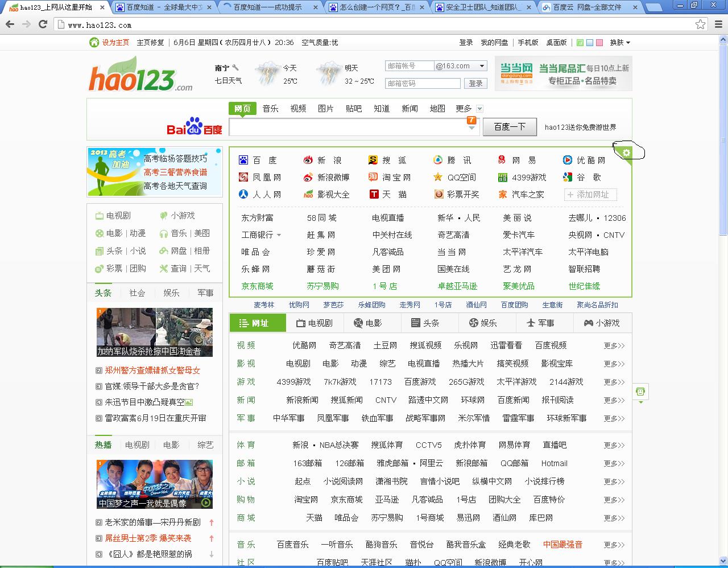728x568 pixels.
Task: Click the browser forward arrow
Action: [26, 24]
